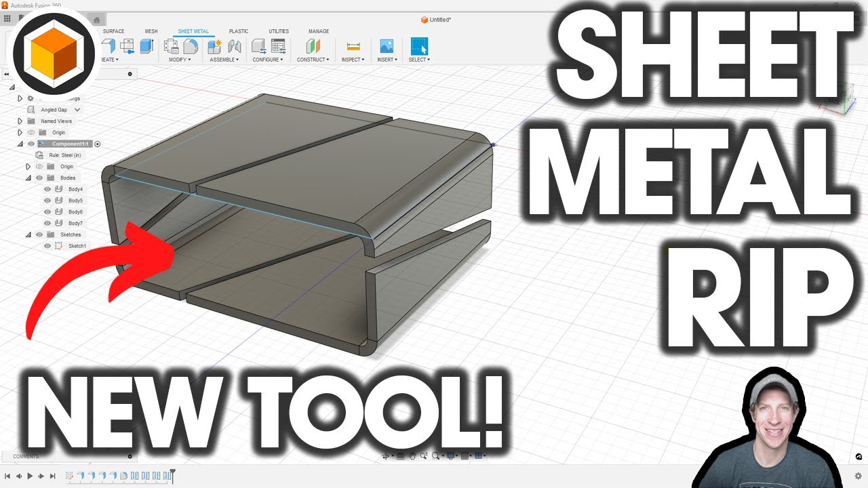Select the Pan hand tool
This screenshot has height=488, width=868.
[412, 456]
